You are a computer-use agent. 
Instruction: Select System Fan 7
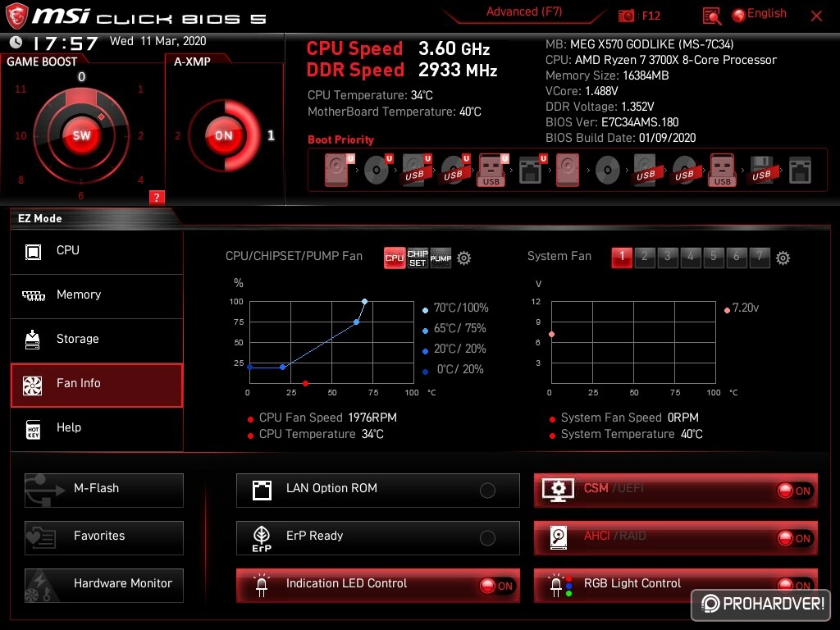pyautogui.click(x=760, y=257)
